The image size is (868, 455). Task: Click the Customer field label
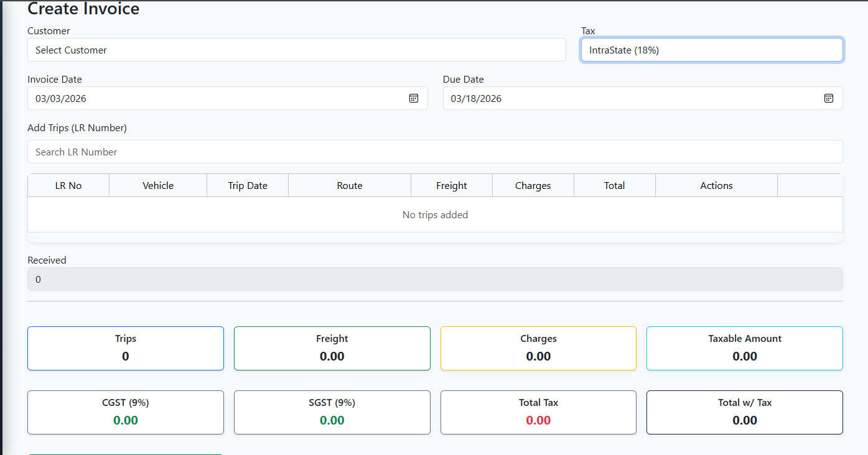49,30
